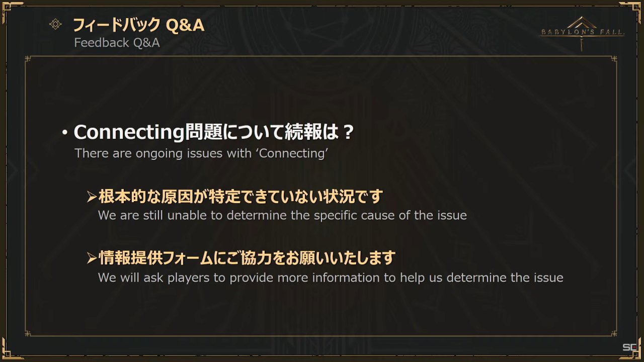Click 'We will ask players to provide' sentence
This screenshot has width=644, height=362.
331,278
